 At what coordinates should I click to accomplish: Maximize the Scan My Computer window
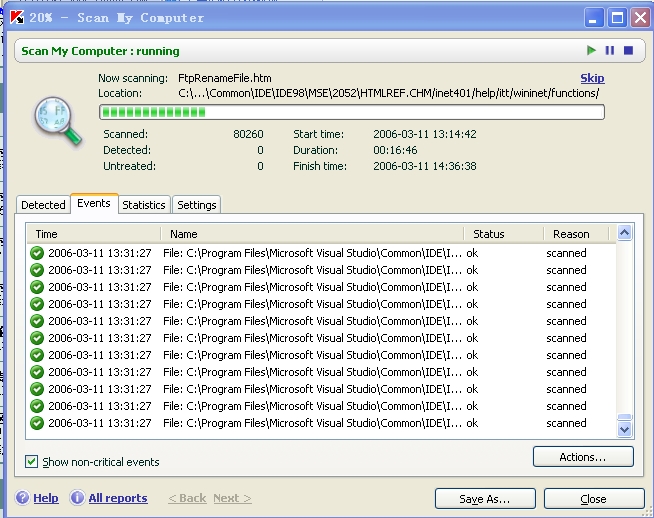coord(617,18)
